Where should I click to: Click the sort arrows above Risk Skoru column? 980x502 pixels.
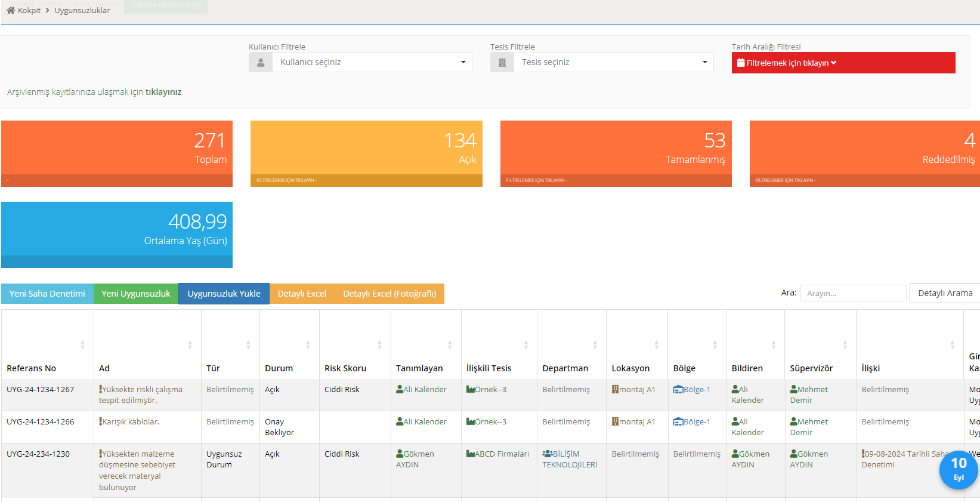[379, 345]
